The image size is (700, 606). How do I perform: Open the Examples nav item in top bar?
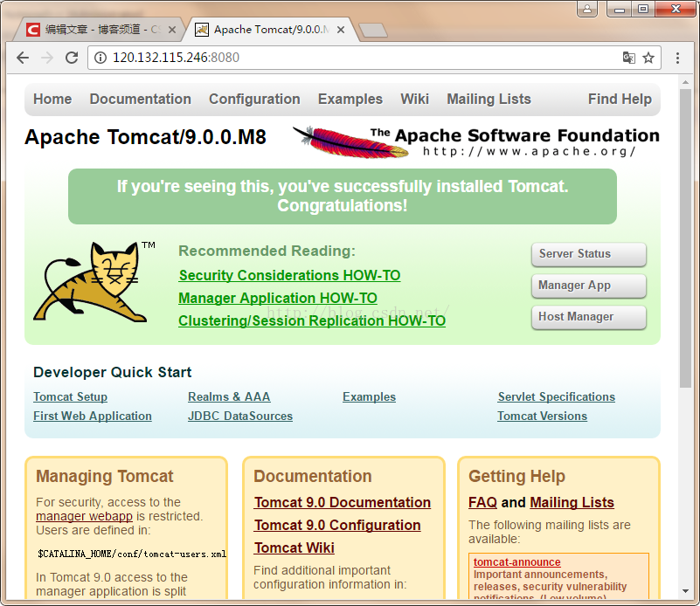point(350,99)
